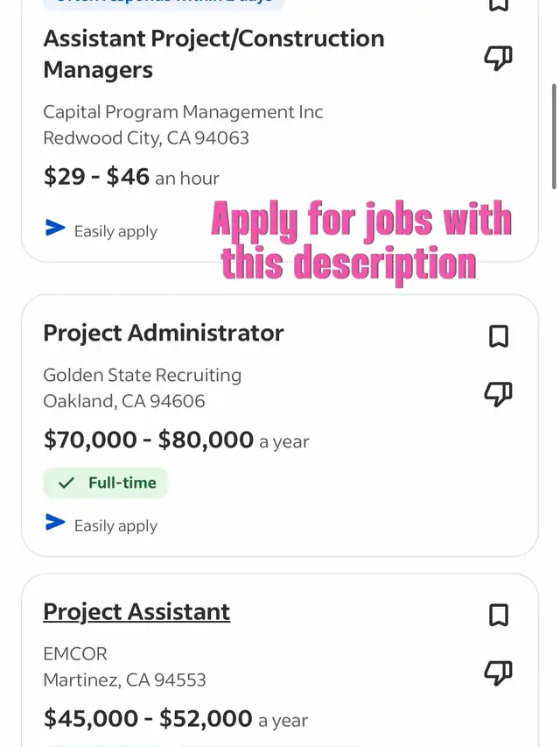The height and width of the screenshot is (747, 560).
Task: Click the page scrollbar on the right edge
Action: pyautogui.click(x=554, y=136)
